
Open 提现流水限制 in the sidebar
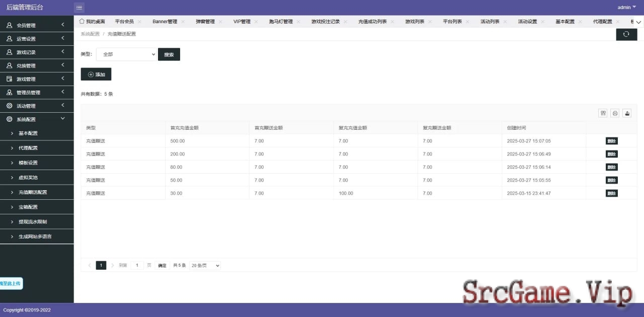(37, 221)
